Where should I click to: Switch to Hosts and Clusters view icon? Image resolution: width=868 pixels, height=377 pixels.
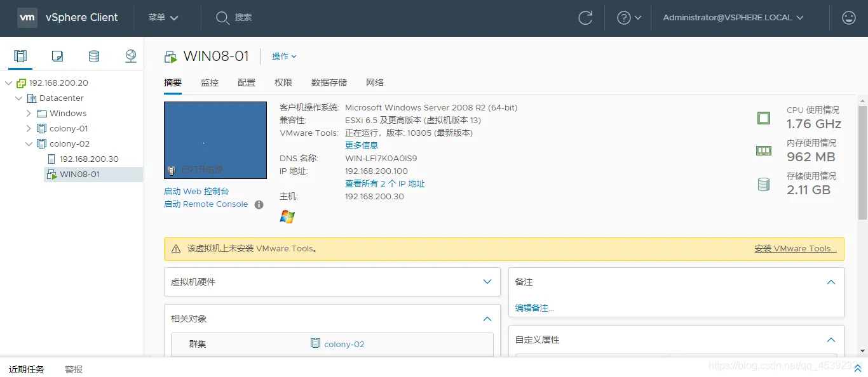pos(20,56)
